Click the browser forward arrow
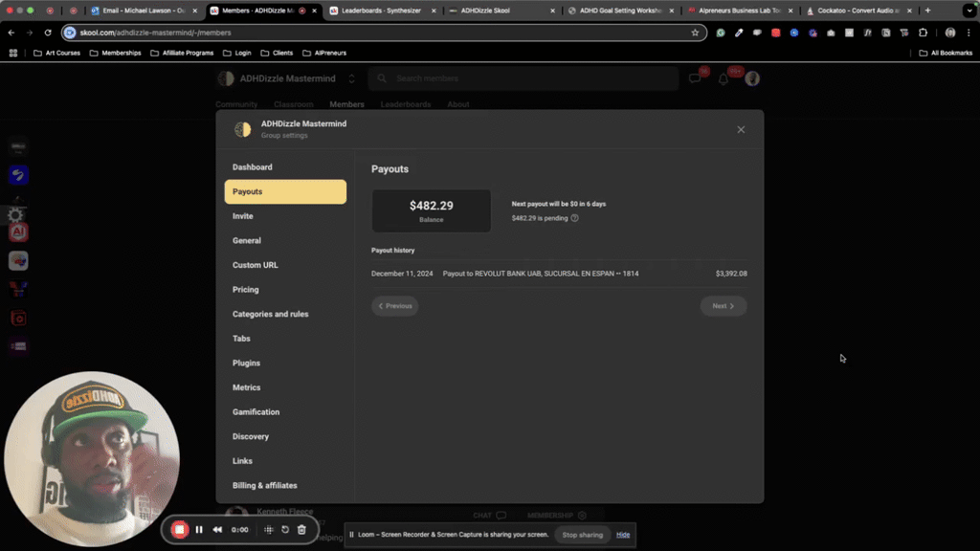 pyautogui.click(x=30, y=33)
